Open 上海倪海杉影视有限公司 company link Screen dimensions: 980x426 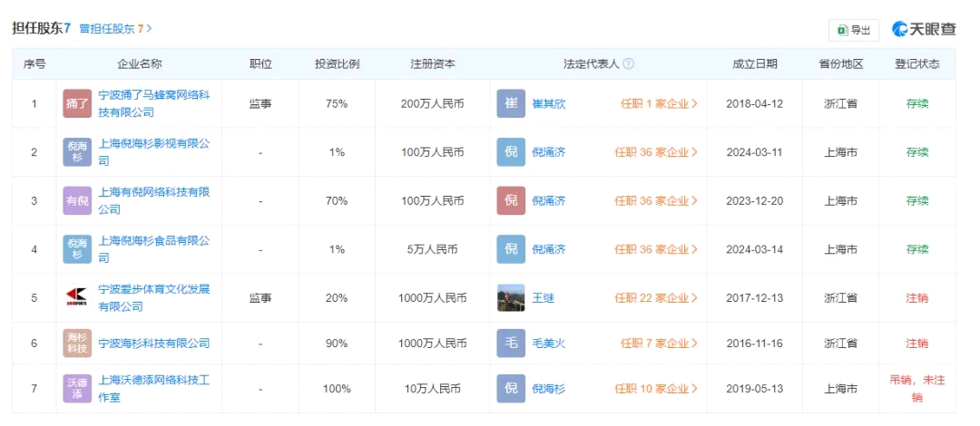153,151
